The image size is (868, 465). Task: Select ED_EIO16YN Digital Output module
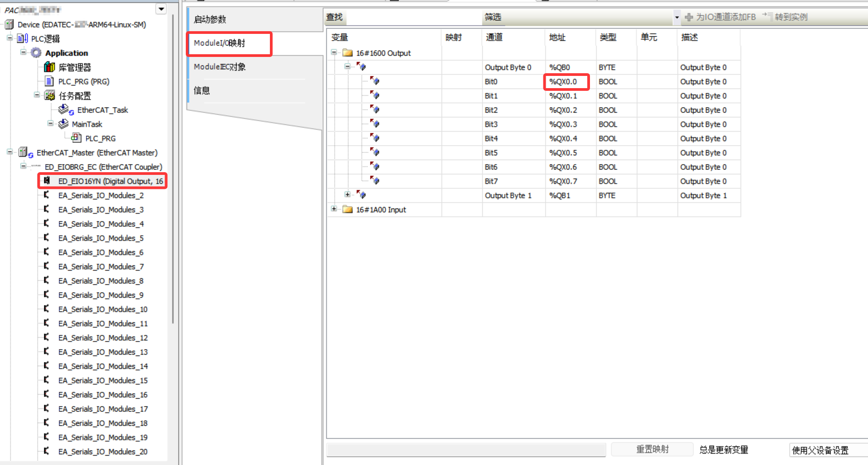point(110,181)
